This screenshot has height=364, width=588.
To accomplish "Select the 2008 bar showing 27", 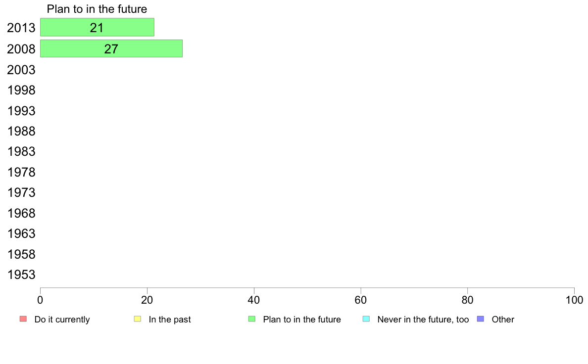I will click(x=111, y=49).
